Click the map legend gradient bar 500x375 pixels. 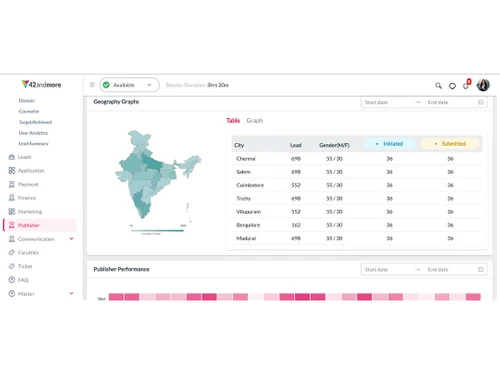point(157,230)
